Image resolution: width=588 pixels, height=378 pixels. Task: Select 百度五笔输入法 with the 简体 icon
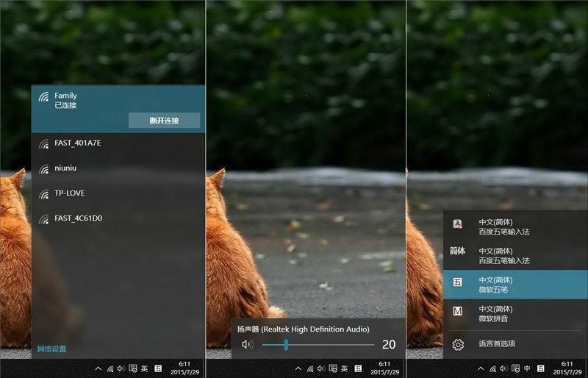(x=457, y=252)
